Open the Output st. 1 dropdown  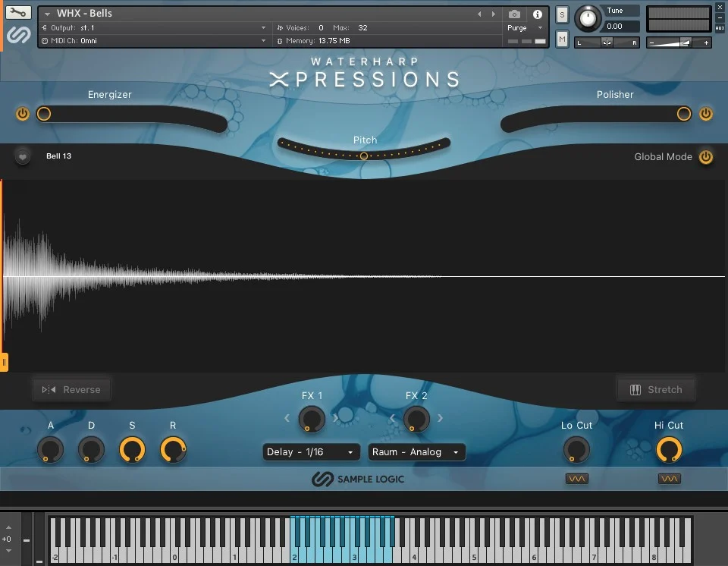(x=153, y=28)
